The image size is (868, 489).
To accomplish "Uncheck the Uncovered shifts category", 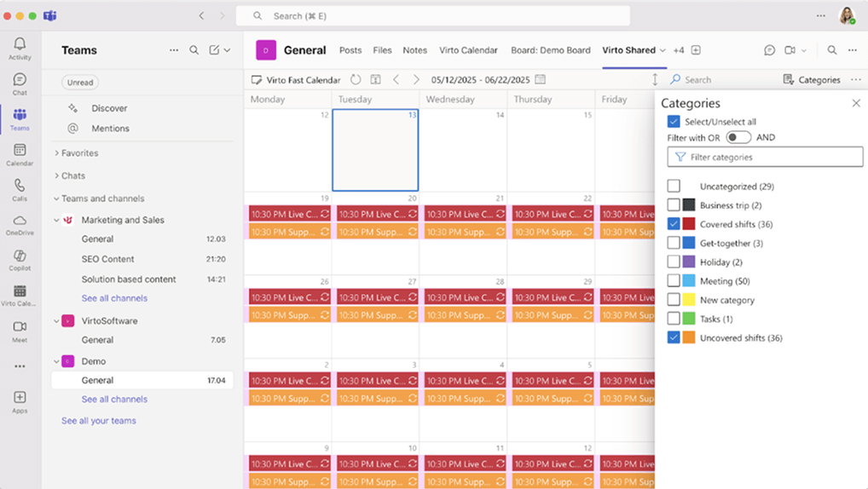I will (x=674, y=337).
